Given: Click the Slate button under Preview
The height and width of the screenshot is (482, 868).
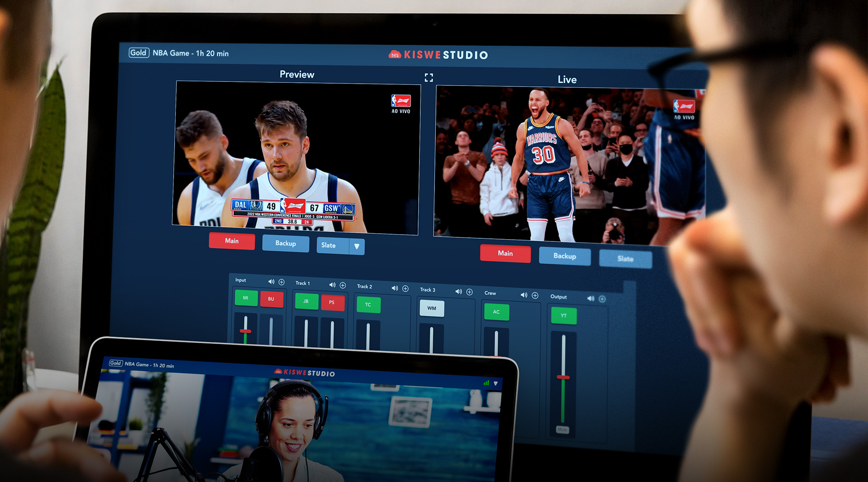Looking at the screenshot, I should click(333, 246).
